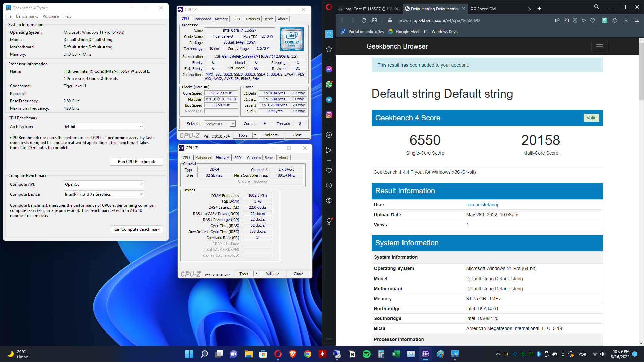Open Spotify from taskbar
This screenshot has width=644, height=362.
click(367, 354)
